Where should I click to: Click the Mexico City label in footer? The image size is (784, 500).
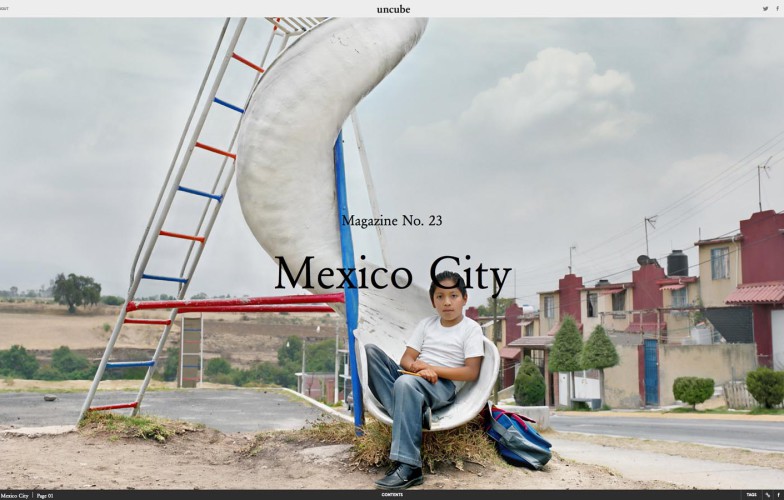pyautogui.click(x=14, y=495)
